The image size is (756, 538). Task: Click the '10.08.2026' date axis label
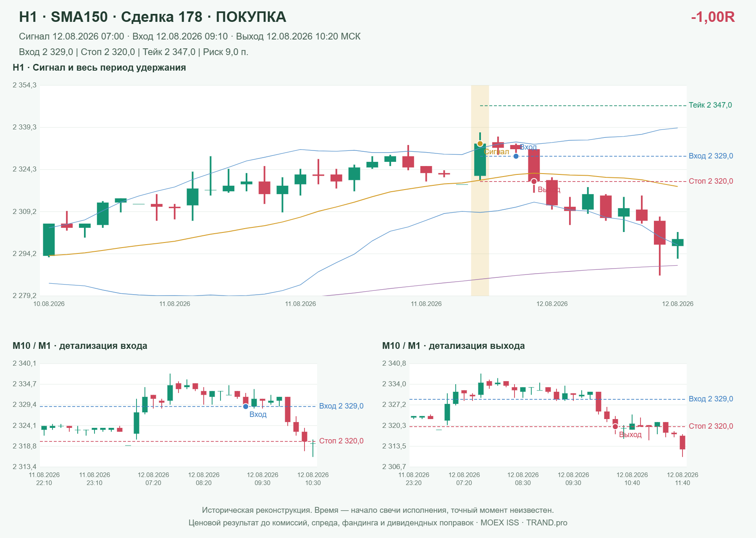tap(49, 304)
